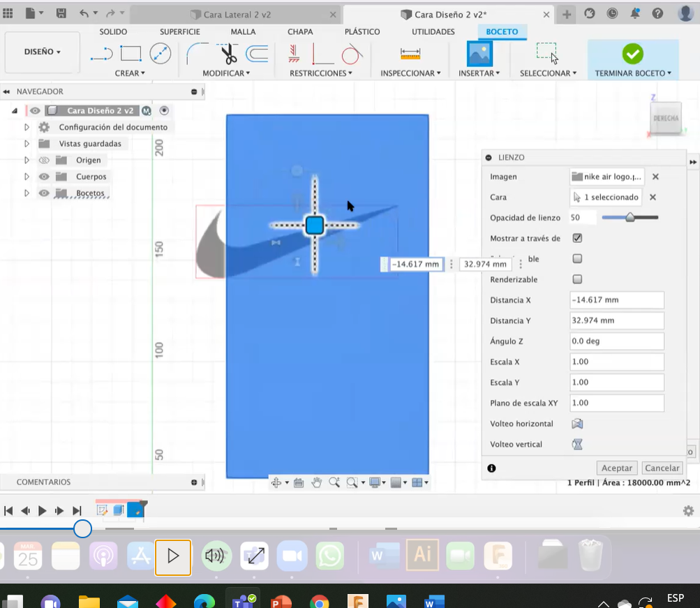Expand the Origen node
Screen dimensions: 700x608
pyautogui.click(x=27, y=161)
